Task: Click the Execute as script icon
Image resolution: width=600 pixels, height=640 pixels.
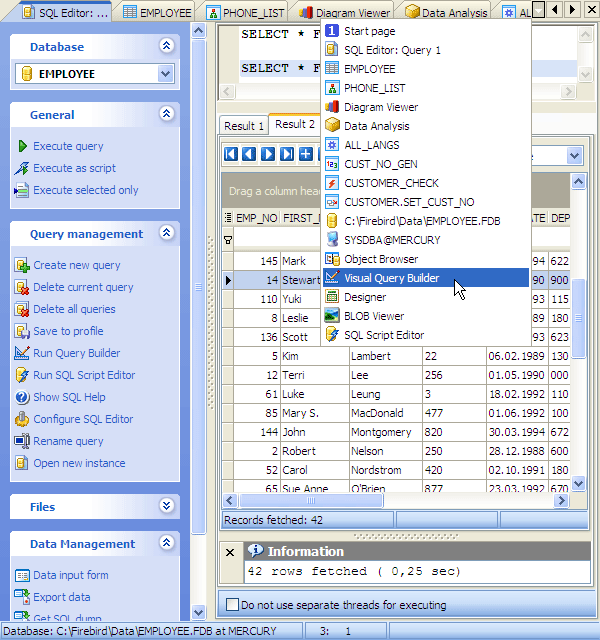Action: coord(22,168)
